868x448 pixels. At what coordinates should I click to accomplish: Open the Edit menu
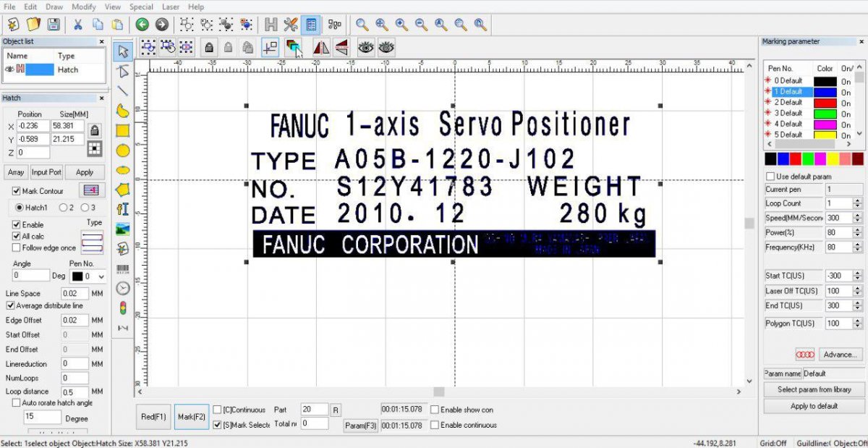30,7
